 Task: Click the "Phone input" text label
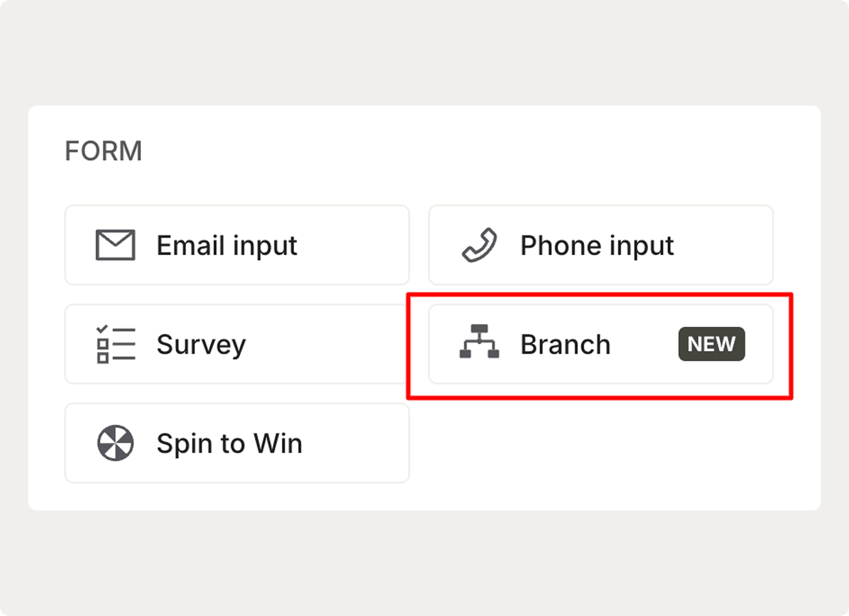[x=597, y=246]
